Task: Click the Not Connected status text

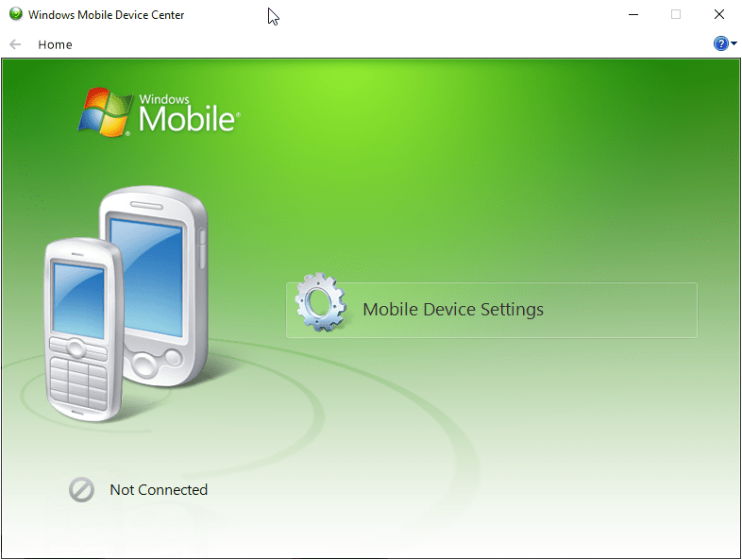Action: click(x=159, y=489)
